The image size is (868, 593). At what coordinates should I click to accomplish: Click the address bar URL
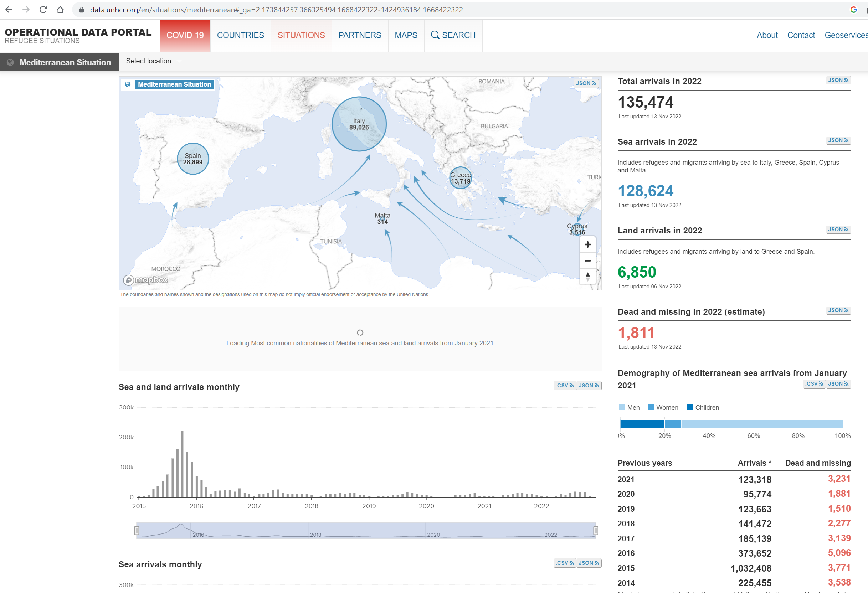tap(276, 10)
